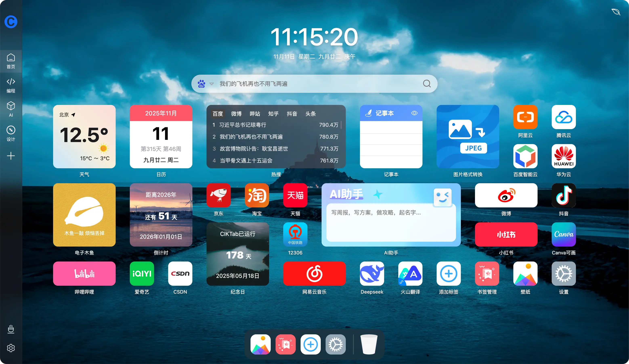Open the wallpaper icon in the dock
Image resolution: width=629 pixels, height=364 pixels.
(x=260, y=344)
